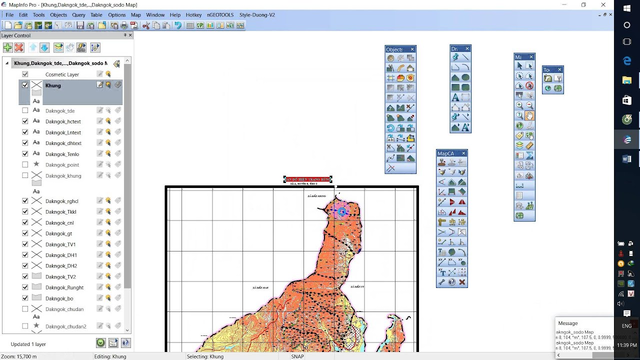The height and width of the screenshot is (360, 640).
Task: Open the Style-Duong-V2 menu
Action: 257,15
